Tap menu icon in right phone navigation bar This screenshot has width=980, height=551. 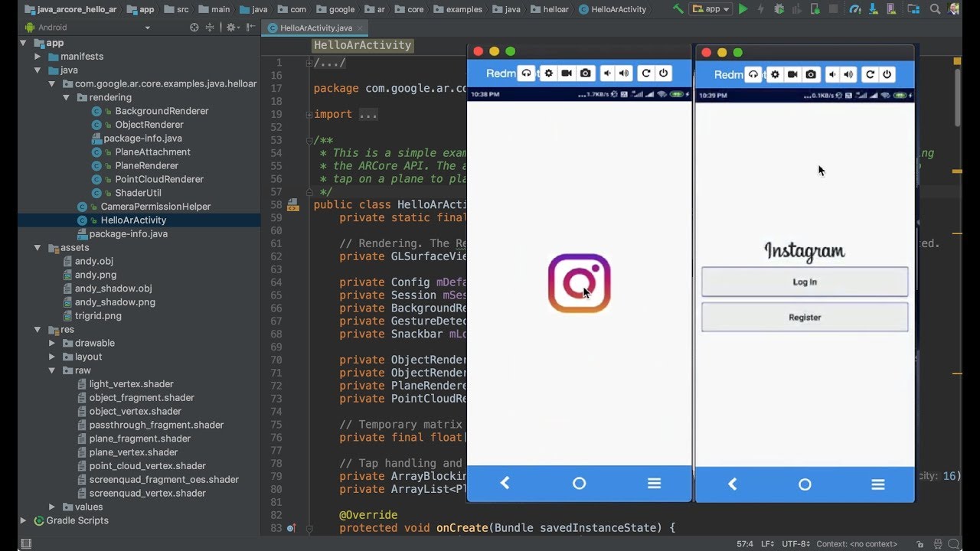click(878, 484)
